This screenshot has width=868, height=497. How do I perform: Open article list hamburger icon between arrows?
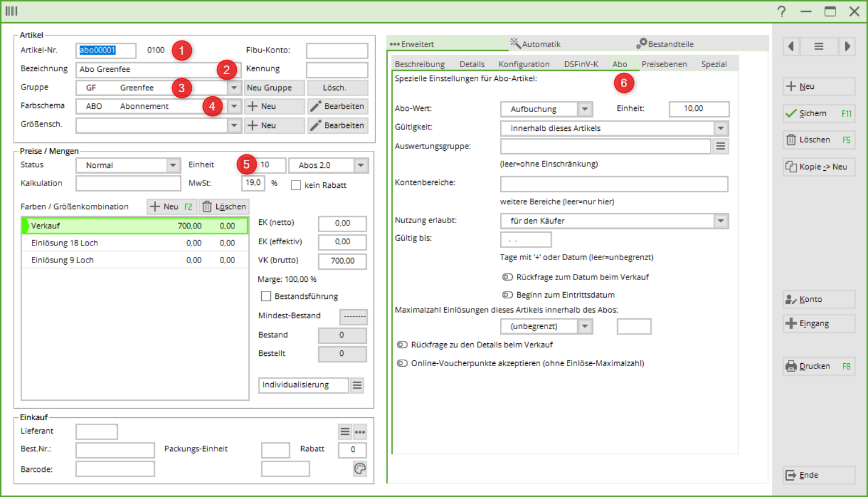tap(818, 47)
